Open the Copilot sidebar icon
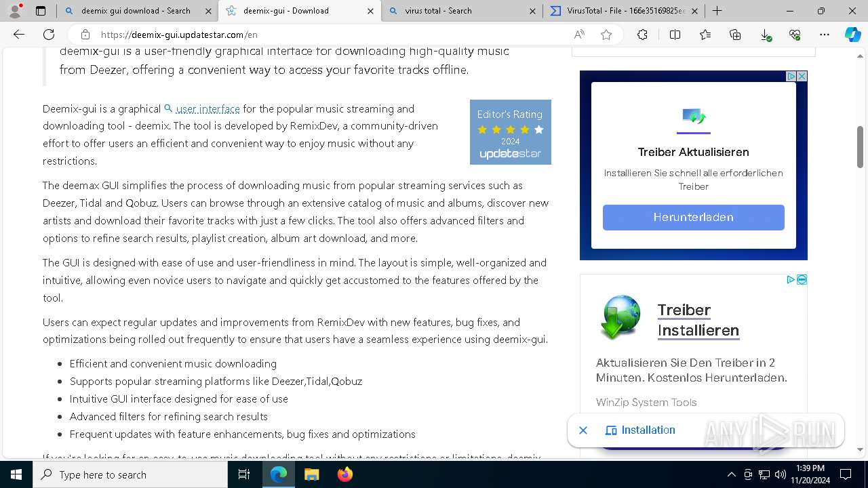868x488 pixels. [852, 35]
